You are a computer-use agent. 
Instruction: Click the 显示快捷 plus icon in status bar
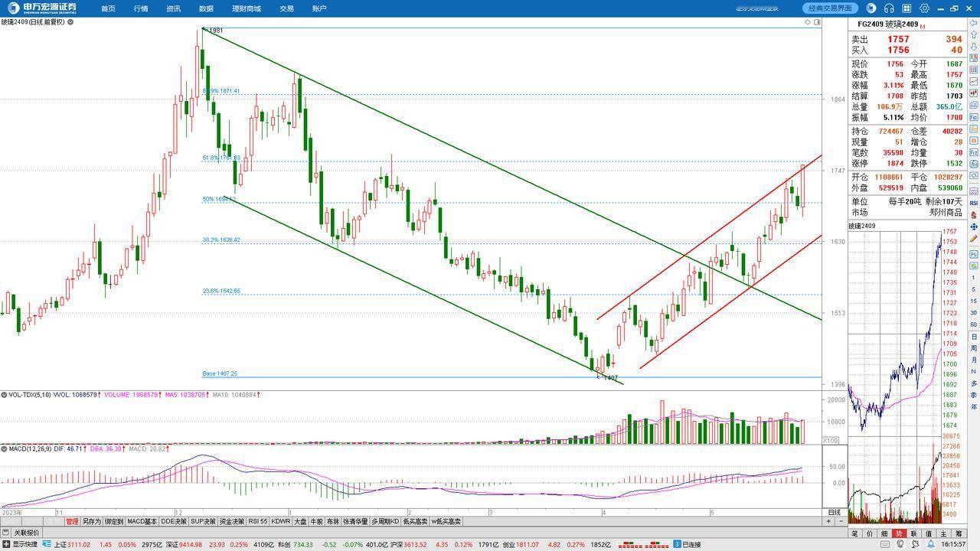pos(5,544)
